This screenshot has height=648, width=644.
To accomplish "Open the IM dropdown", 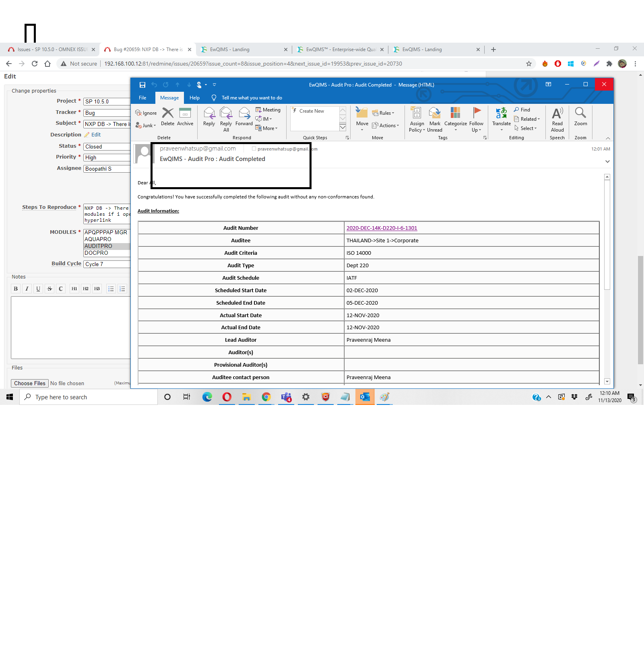I will tap(264, 119).
